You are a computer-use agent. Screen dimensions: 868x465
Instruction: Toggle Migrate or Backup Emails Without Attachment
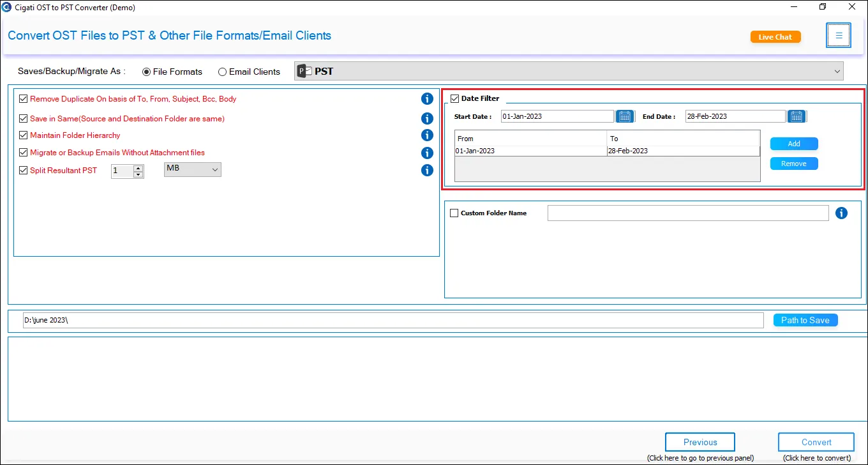pyautogui.click(x=24, y=153)
